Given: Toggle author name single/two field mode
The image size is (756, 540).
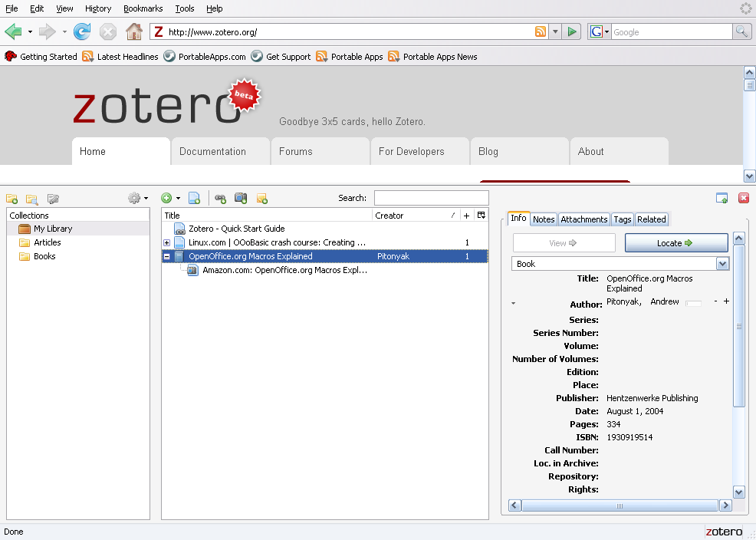Looking at the screenshot, I should (x=693, y=303).
